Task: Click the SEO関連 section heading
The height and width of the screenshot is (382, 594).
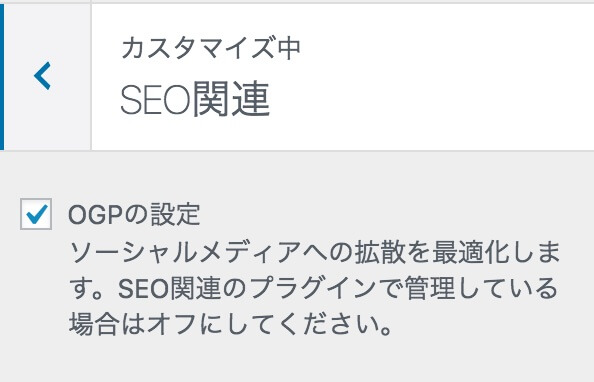Action: pos(195,99)
